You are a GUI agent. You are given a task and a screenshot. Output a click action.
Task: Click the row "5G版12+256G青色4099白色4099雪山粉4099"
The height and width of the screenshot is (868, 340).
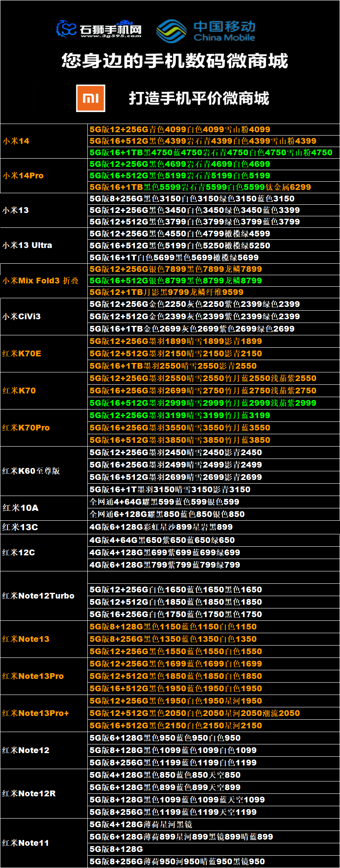tap(214, 129)
